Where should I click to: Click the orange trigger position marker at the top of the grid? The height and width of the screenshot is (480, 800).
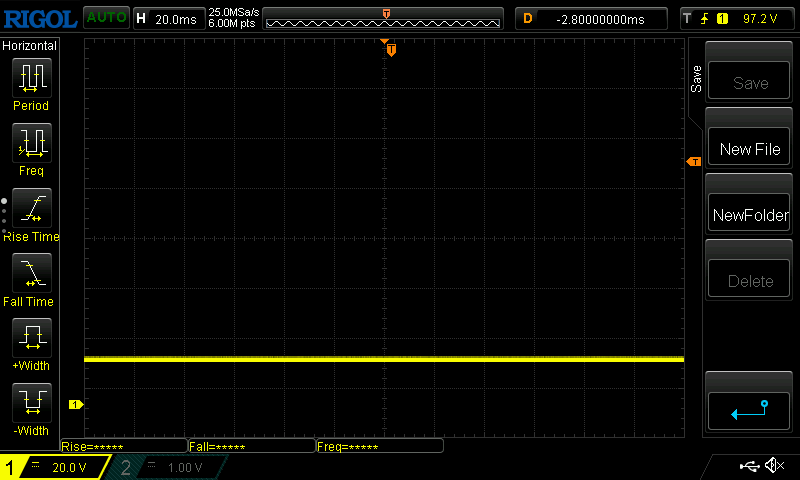(x=391, y=49)
